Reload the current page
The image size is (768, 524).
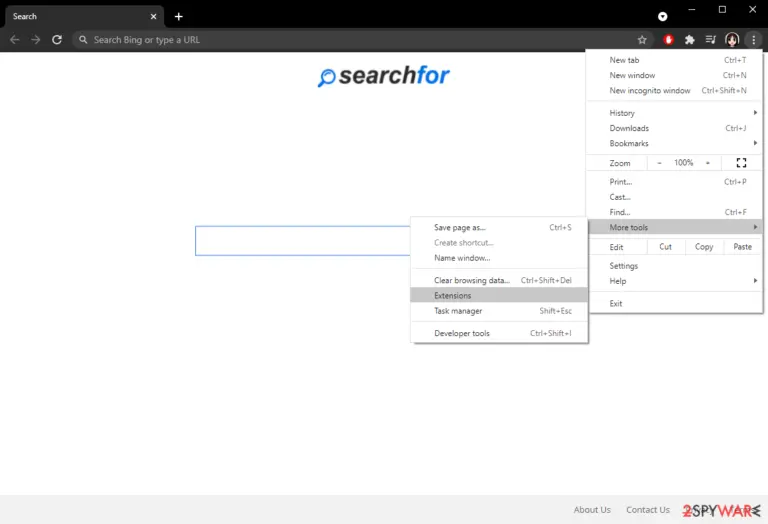tap(57, 40)
